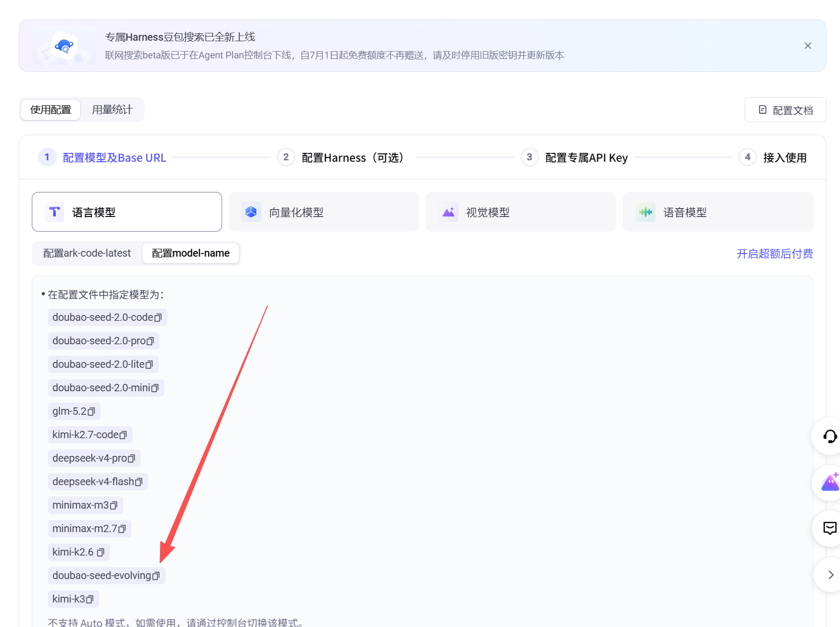Click the doubao-seed-2.0-code text
840x627 pixels.
tap(103, 317)
